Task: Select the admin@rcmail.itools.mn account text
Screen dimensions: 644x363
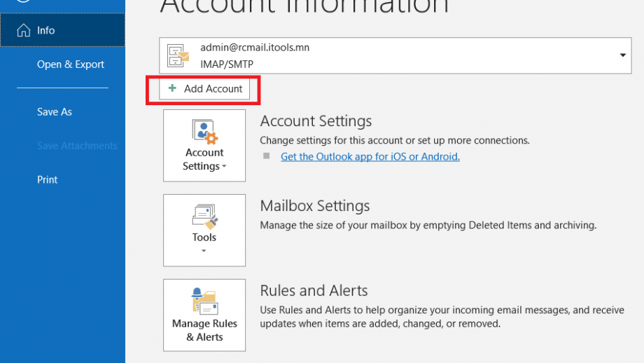Action: (x=255, y=47)
